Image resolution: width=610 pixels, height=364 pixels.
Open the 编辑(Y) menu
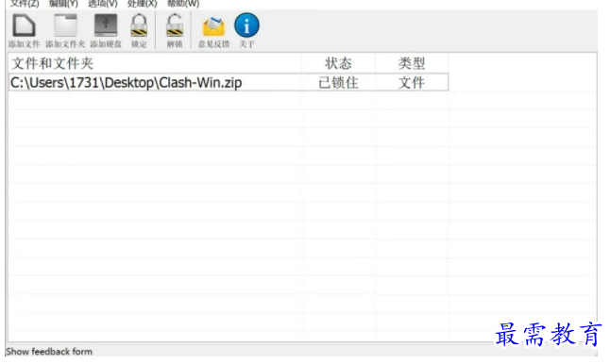point(63,4)
